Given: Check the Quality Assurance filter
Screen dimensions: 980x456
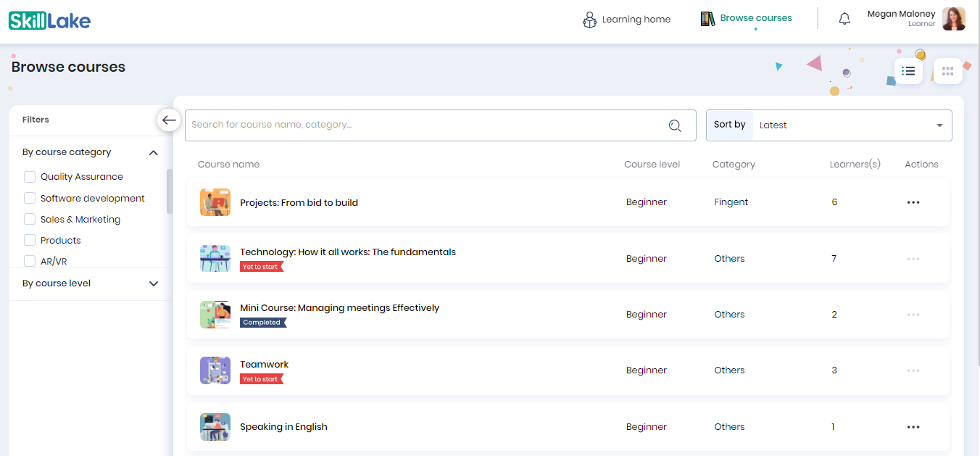Looking at the screenshot, I should pos(30,177).
